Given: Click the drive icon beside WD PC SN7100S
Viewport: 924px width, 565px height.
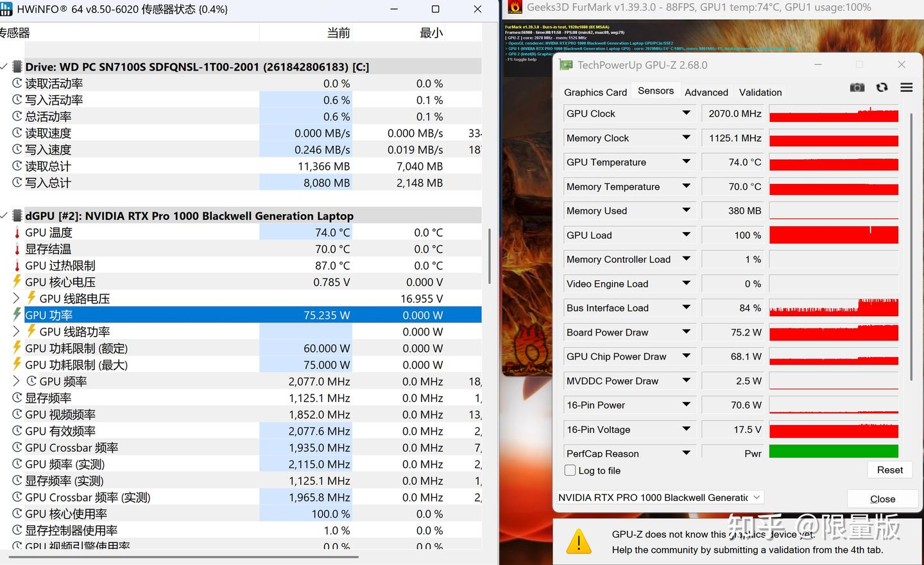Looking at the screenshot, I should (17, 67).
